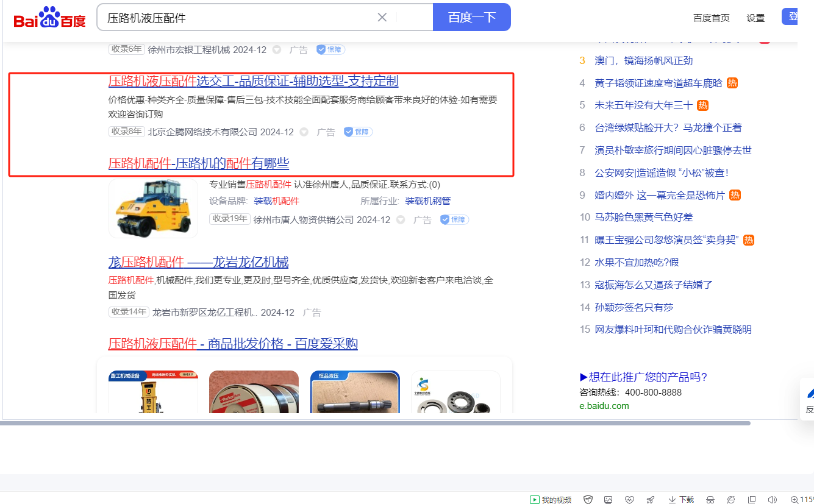
Task: Click the 收录8年 tag
Action: click(x=127, y=132)
